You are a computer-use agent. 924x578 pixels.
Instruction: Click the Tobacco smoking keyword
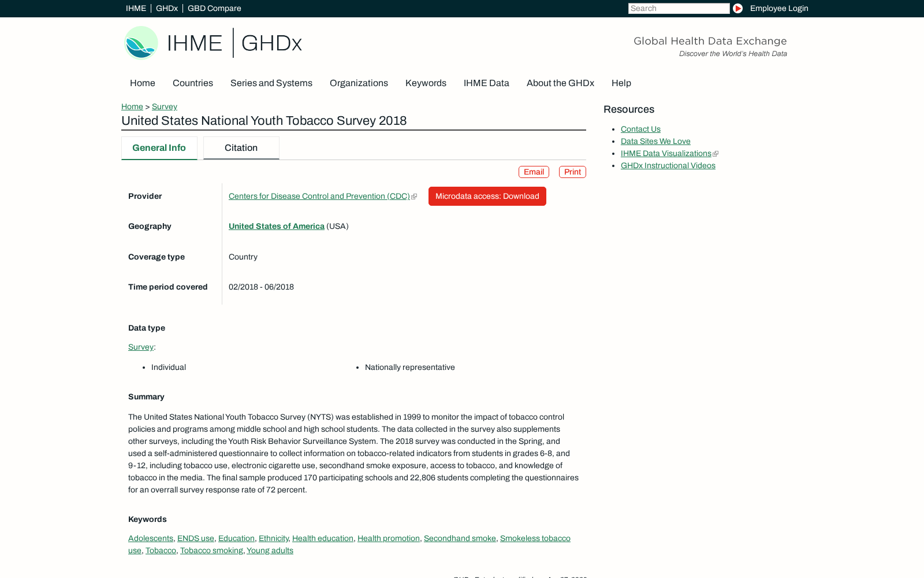point(211,550)
